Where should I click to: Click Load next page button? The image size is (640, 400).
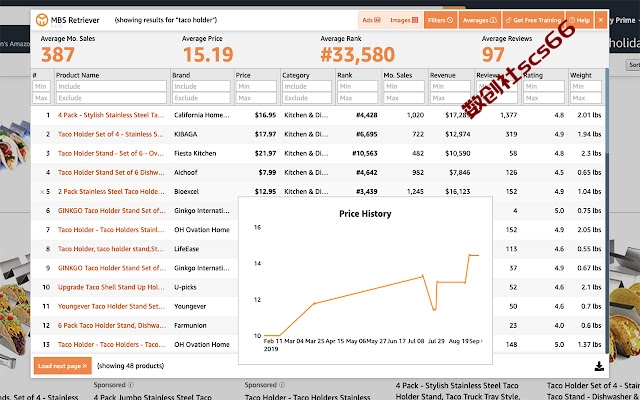(x=63, y=366)
